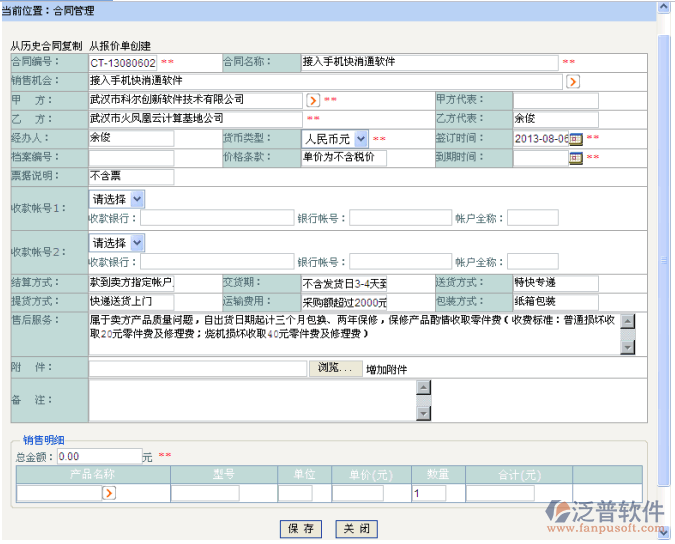This screenshot has width=675, height=544.
Task: Click the product lookup icon in 产品名称 column
Action: [x=108, y=493]
